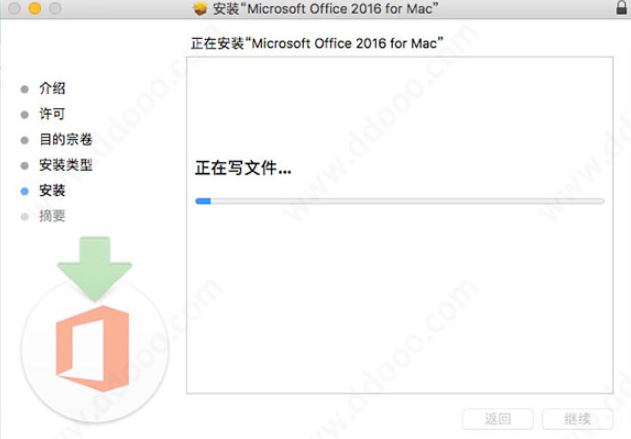Screen dimensions: 631x439
Task: Select the 许可 step in sidebar
Action: pos(52,114)
